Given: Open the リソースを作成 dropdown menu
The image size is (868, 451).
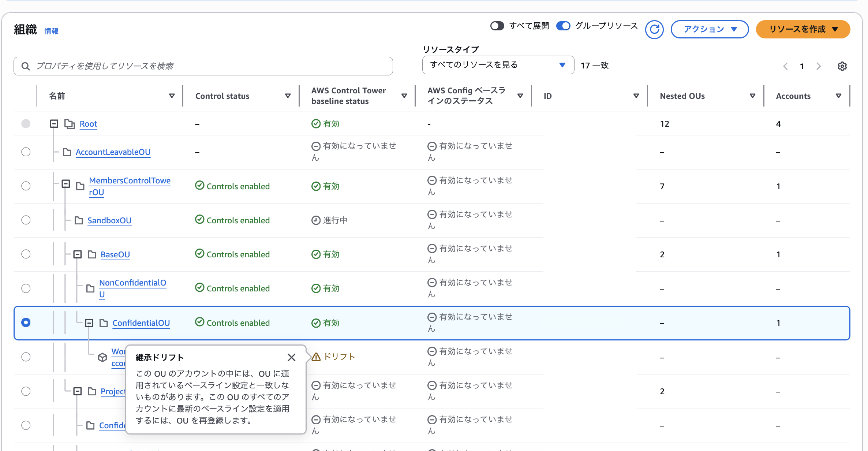Looking at the screenshot, I should click(x=803, y=29).
